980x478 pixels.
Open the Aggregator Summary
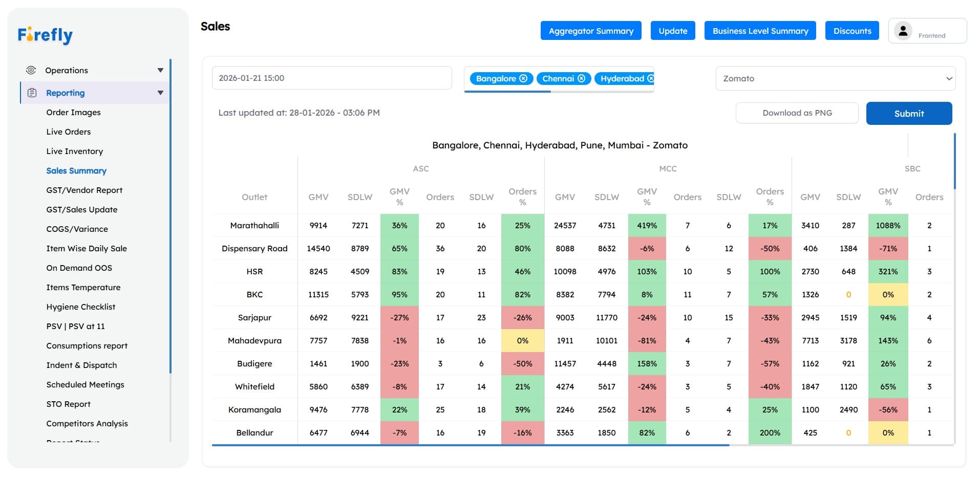[590, 31]
